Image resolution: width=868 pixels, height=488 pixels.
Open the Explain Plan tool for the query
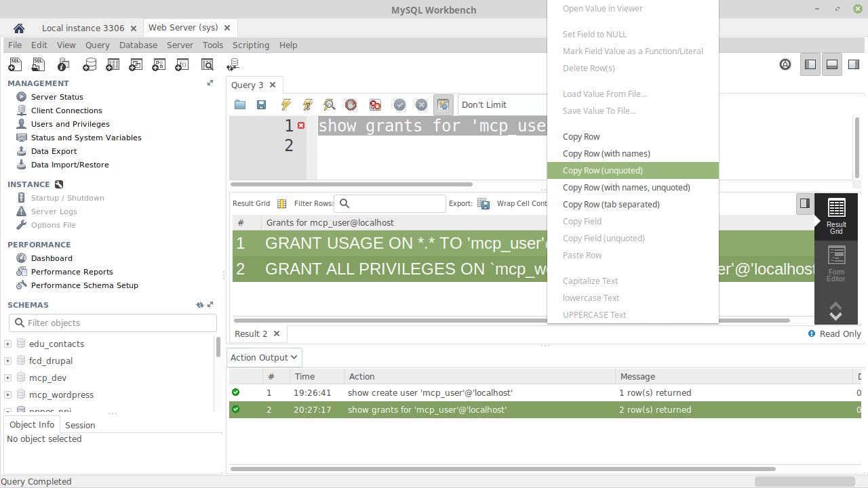pyautogui.click(x=329, y=105)
